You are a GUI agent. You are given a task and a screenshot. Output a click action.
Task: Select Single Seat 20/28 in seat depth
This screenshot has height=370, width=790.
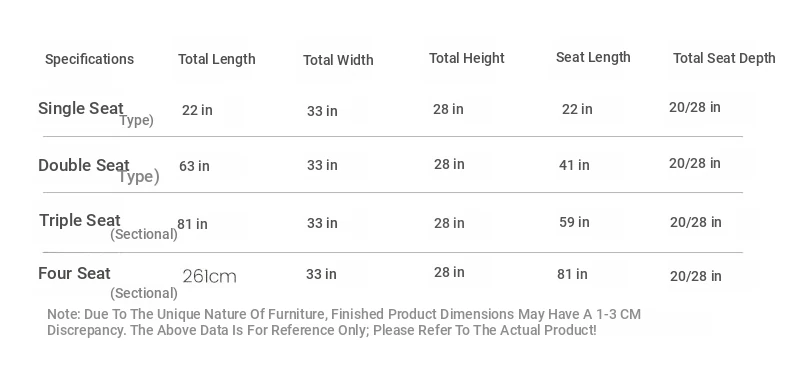694,107
